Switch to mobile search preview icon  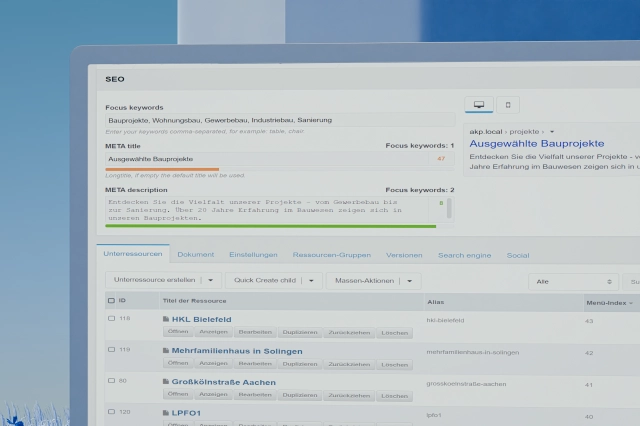pyautogui.click(x=508, y=105)
